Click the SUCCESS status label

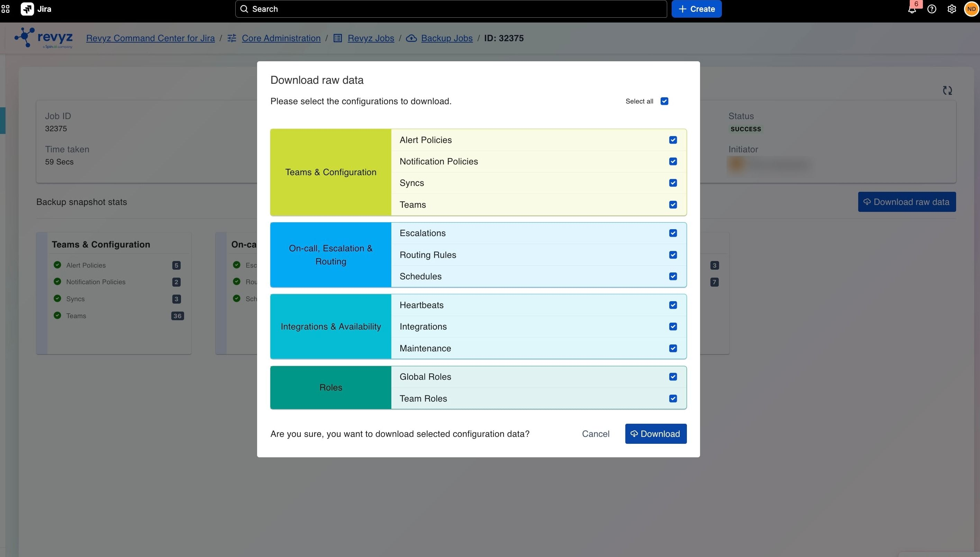tap(746, 129)
